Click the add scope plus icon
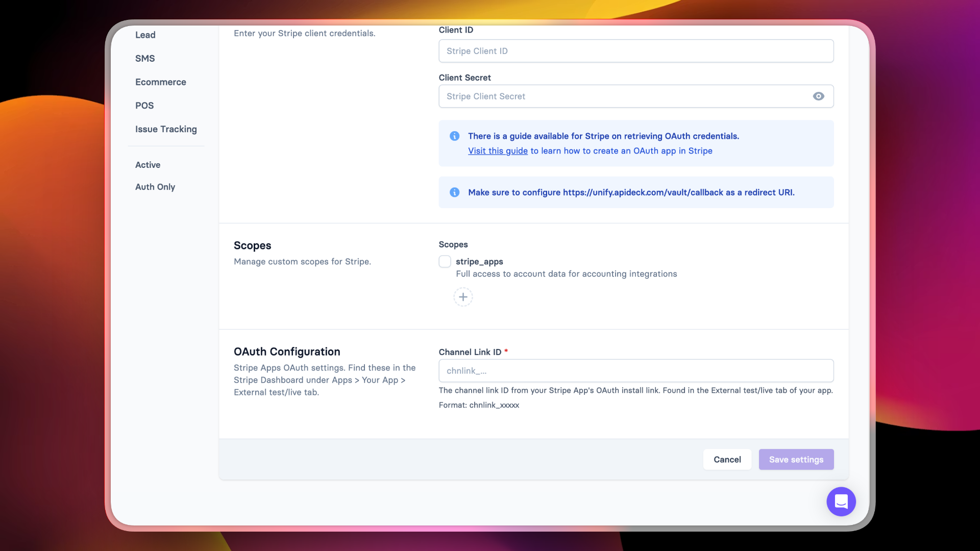Image resolution: width=980 pixels, height=551 pixels. 463,297
